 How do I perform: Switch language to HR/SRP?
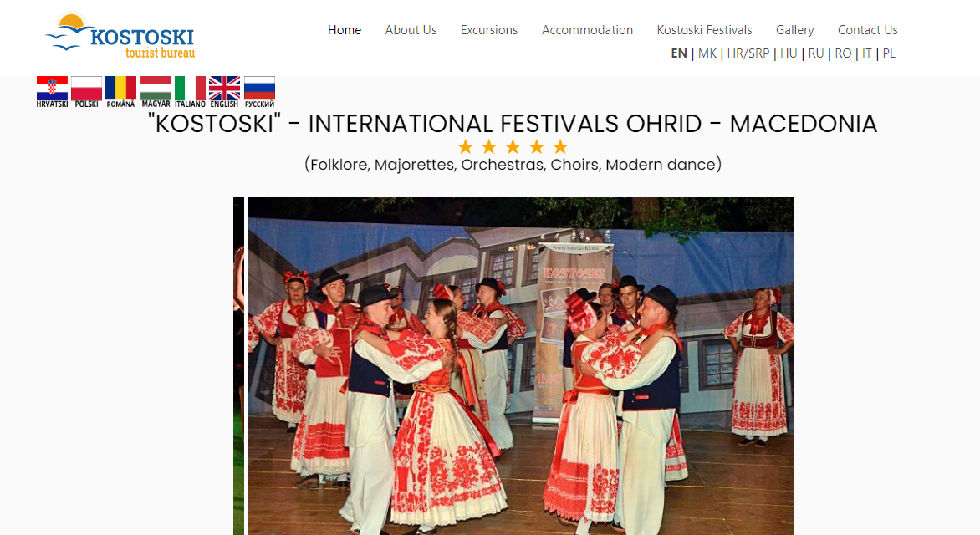pyautogui.click(x=748, y=53)
